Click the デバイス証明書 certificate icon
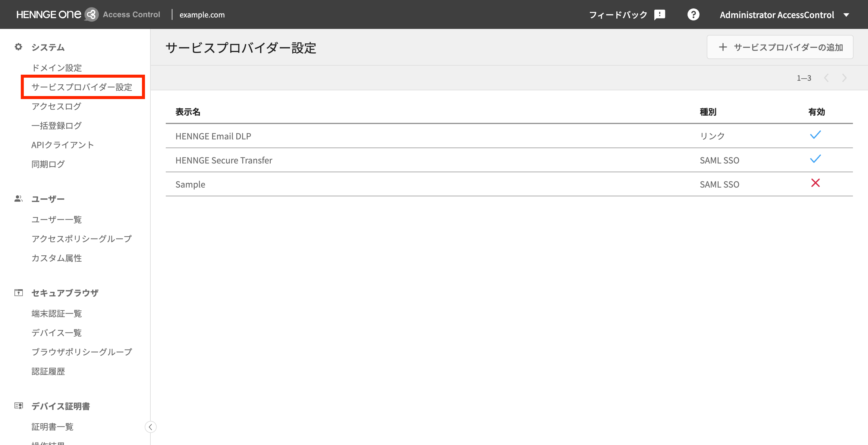This screenshot has height=445, width=868. coord(18,406)
